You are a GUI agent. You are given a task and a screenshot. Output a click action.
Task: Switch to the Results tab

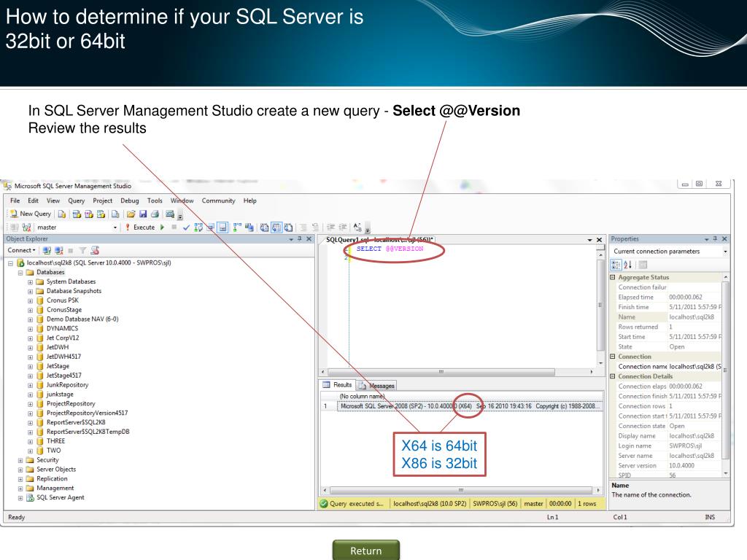tap(338, 385)
